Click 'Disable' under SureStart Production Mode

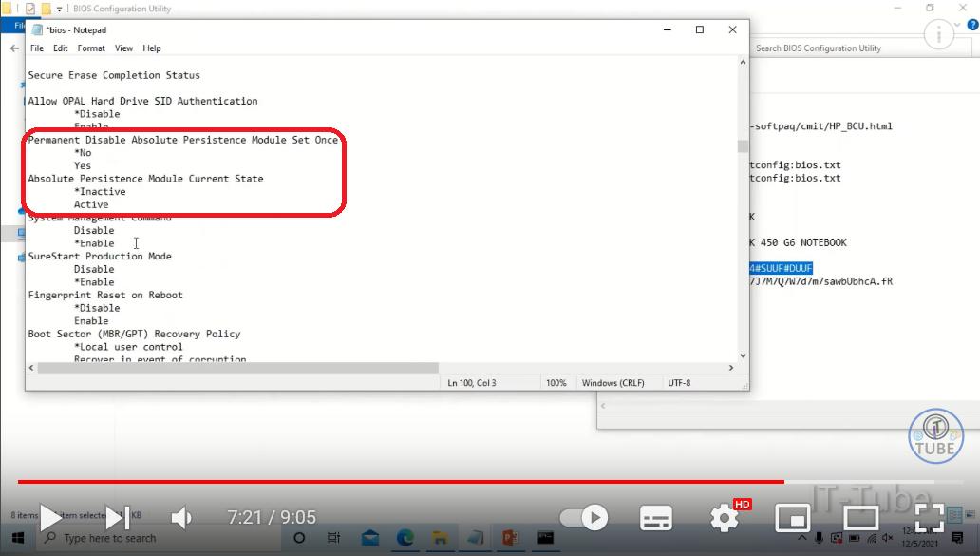94,269
